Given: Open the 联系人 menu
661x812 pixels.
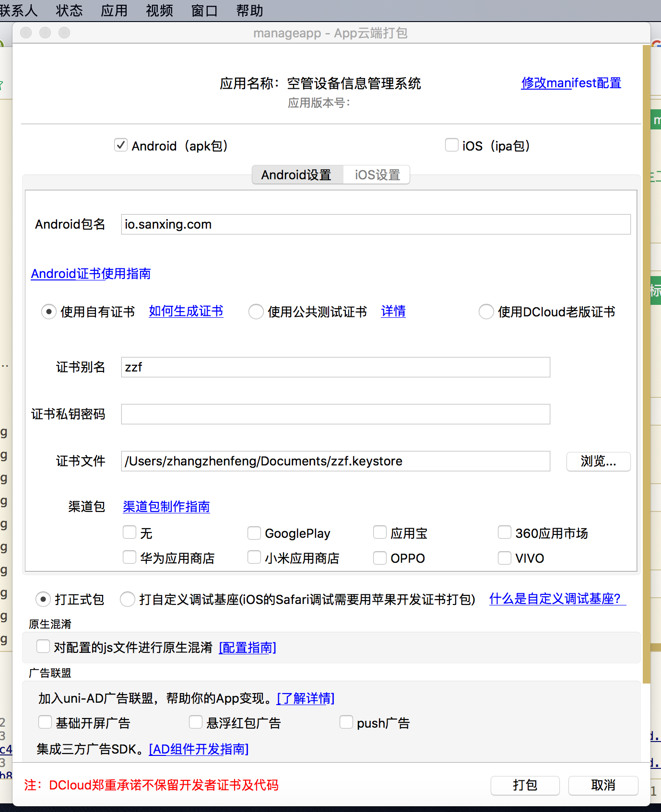Looking at the screenshot, I should [18, 10].
